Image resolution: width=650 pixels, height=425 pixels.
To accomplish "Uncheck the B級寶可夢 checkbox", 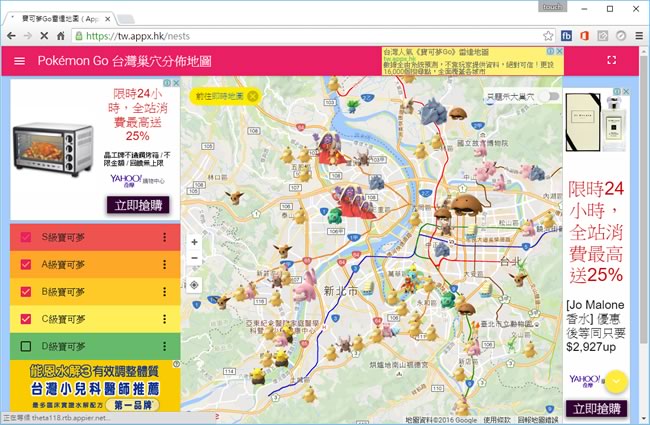I will tap(26, 292).
